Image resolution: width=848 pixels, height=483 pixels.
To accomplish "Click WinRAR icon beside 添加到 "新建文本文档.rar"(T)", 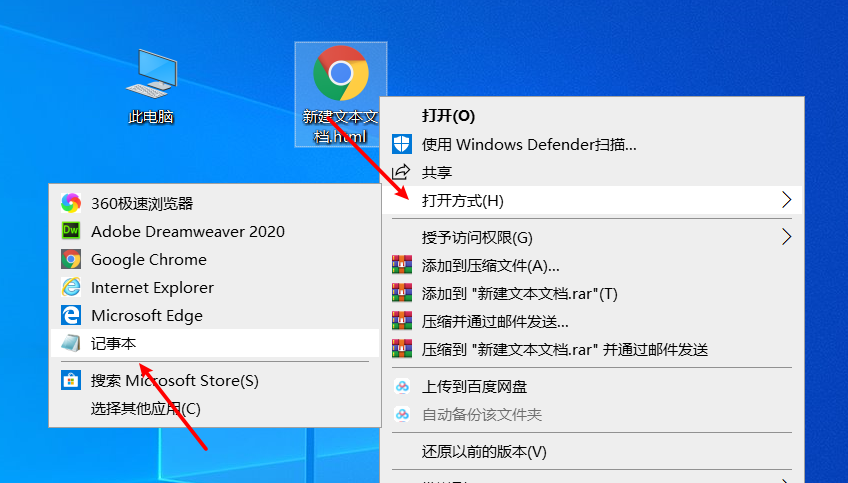I will coord(402,293).
